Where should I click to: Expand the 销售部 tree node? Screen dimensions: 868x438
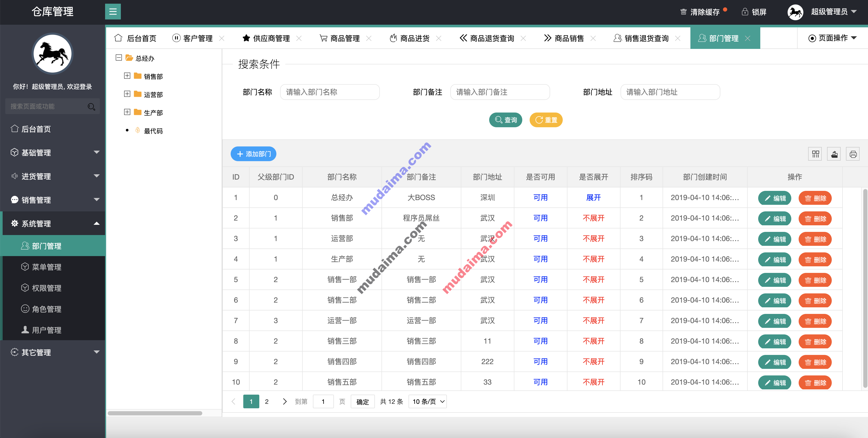pyautogui.click(x=127, y=76)
